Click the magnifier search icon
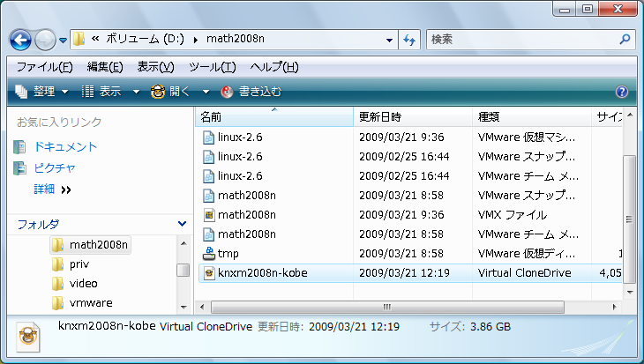644x364 pixels. click(625, 40)
